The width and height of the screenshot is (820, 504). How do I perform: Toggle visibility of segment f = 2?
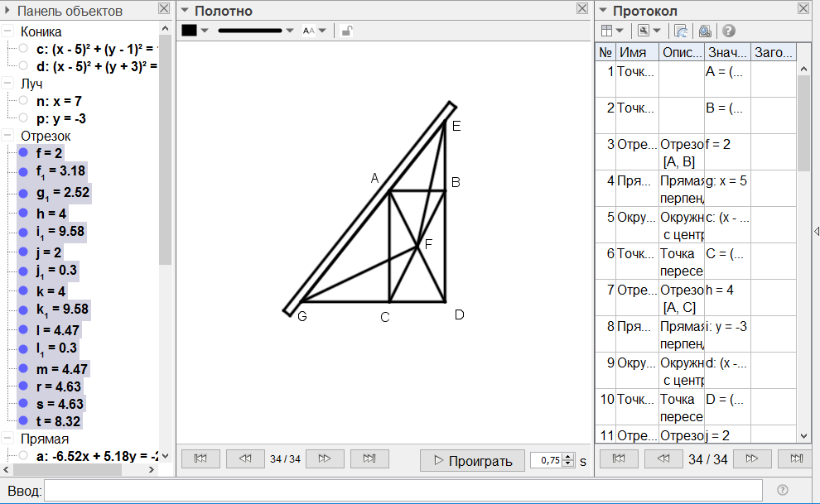tap(23, 153)
